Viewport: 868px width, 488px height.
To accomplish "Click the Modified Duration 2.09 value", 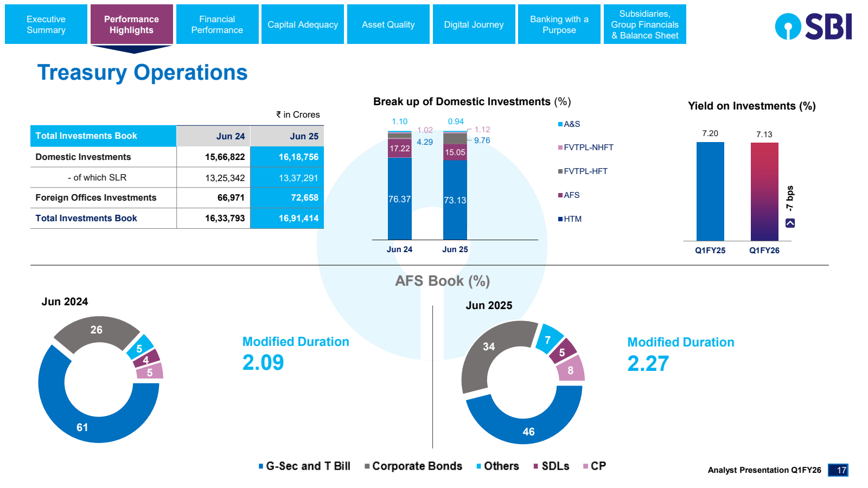I will (x=263, y=363).
